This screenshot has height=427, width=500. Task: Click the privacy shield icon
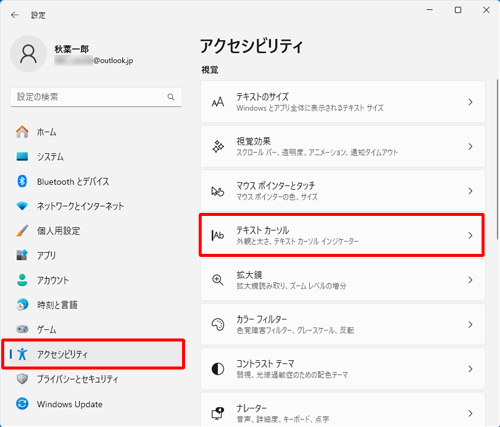[22, 379]
